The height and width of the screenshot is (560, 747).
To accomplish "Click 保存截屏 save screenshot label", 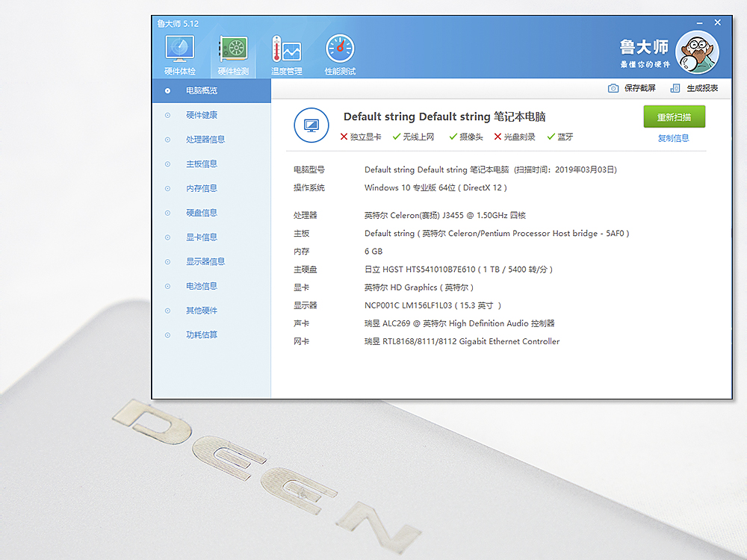I will 640,88.
